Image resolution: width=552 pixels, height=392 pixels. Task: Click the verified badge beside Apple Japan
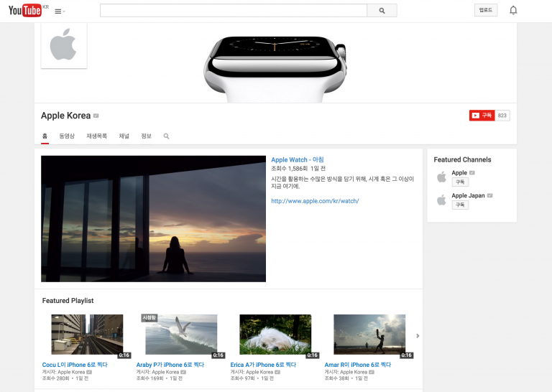click(x=489, y=195)
